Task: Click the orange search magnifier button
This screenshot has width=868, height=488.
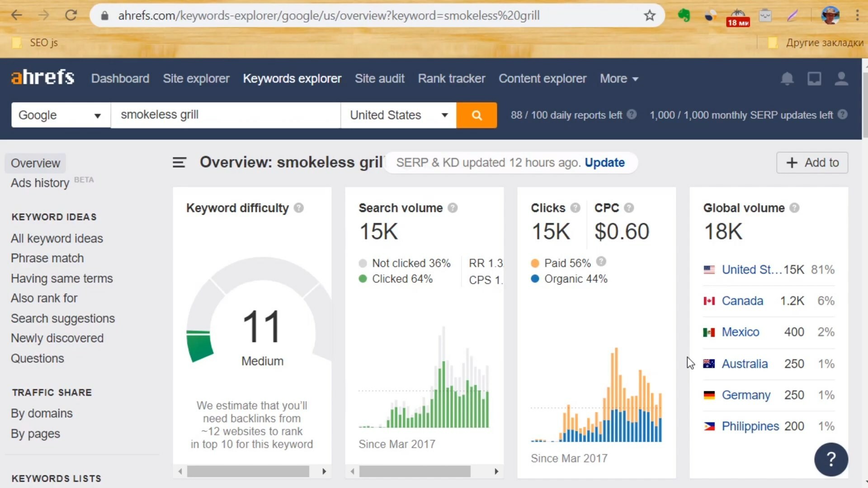Action: [x=476, y=115]
